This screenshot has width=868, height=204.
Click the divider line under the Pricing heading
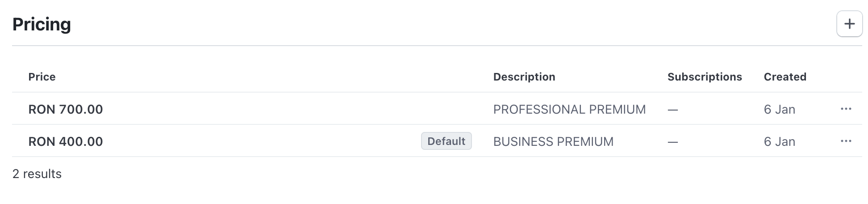(437, 46)
